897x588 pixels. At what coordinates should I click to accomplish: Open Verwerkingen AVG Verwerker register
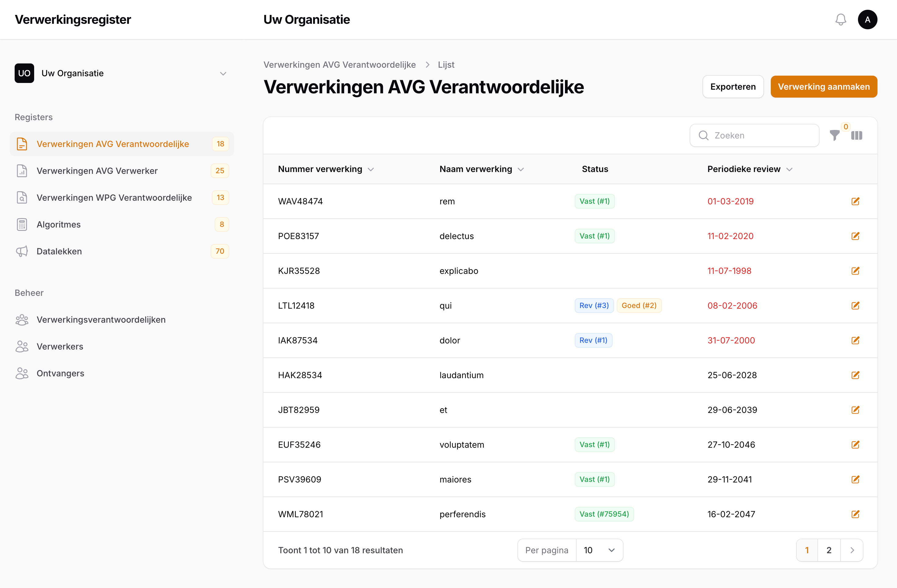(97, 171)
